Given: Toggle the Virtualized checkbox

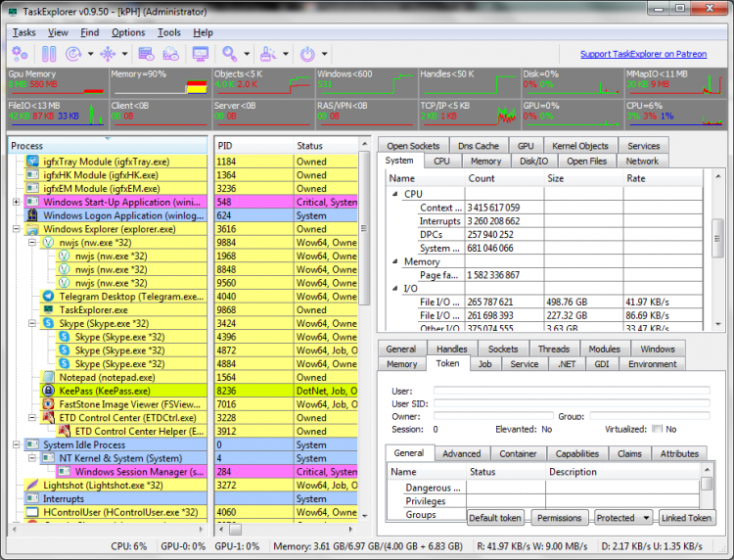Looking at the screenshot, I should click(x=657, y=429).
